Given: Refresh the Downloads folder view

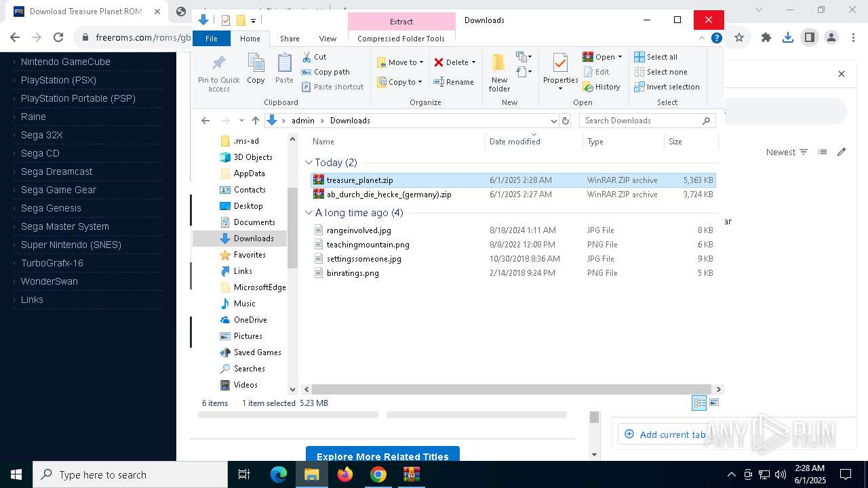Looking at the screenshot, I should (566, 121).
